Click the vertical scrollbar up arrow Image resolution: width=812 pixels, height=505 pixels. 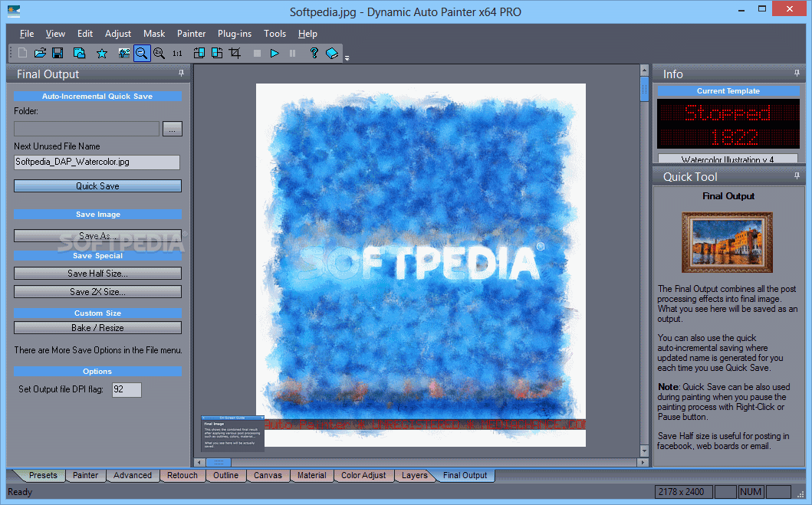(644, 71)
